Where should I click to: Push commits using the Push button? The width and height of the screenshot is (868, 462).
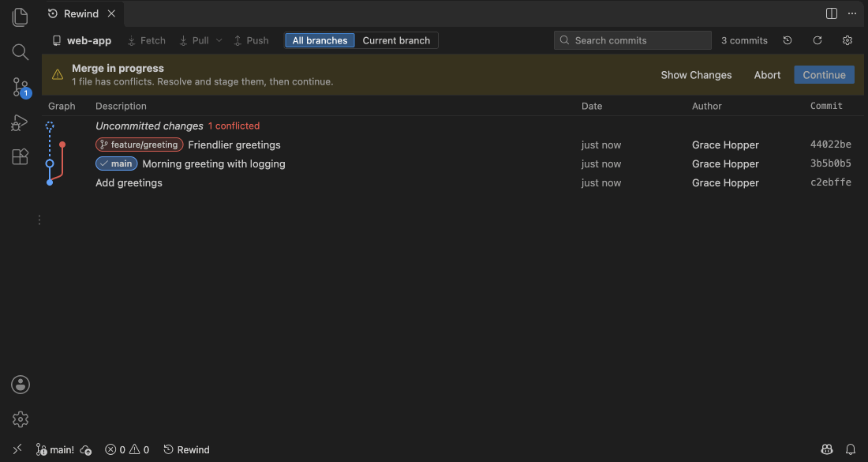(251, 40)
